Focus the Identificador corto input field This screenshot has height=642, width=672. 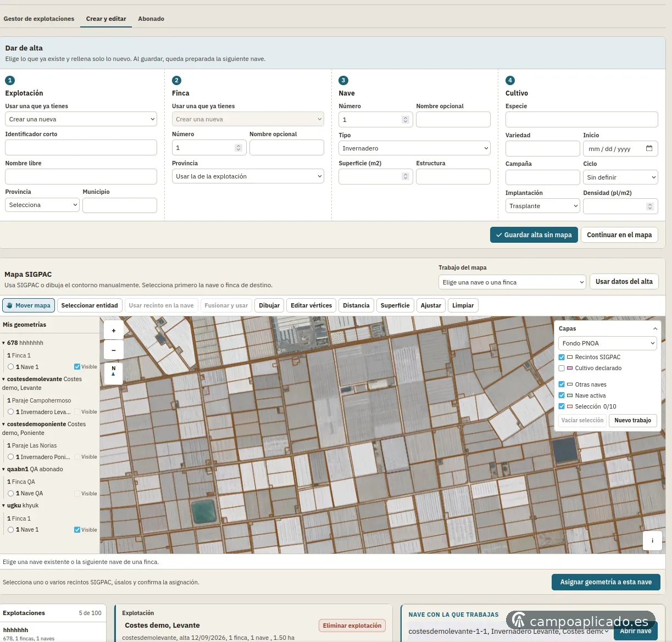(81, 147)
